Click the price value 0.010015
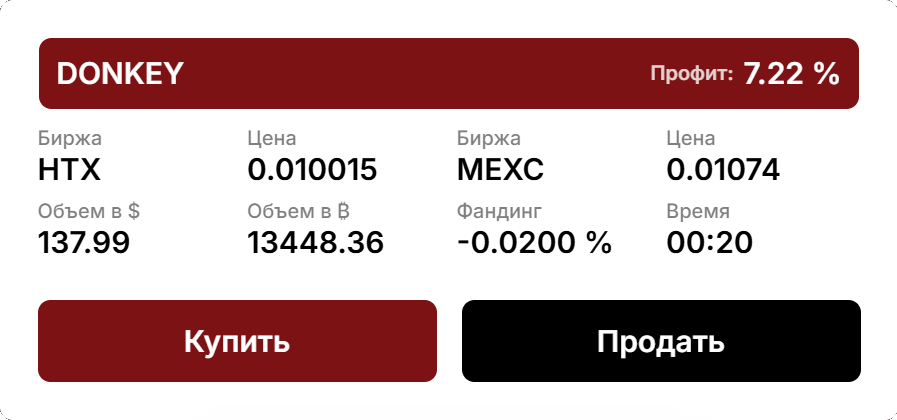The height and width of the screenshot is (420, 897). tap(312, 170)
